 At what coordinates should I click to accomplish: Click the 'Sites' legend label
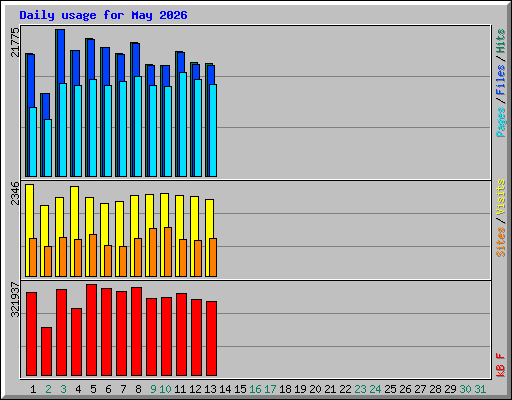click(500, 242)
